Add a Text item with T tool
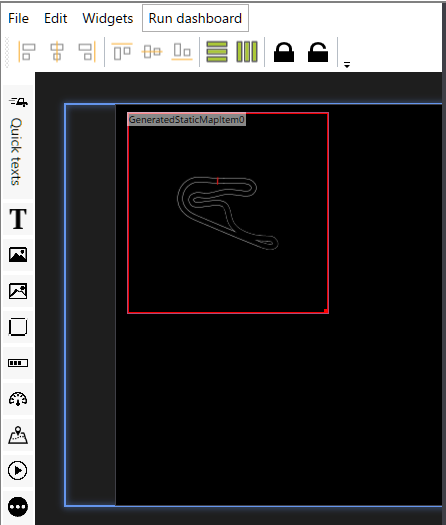Image resolution: width=446 pixels, height=525 pixels. click(18, 219)
